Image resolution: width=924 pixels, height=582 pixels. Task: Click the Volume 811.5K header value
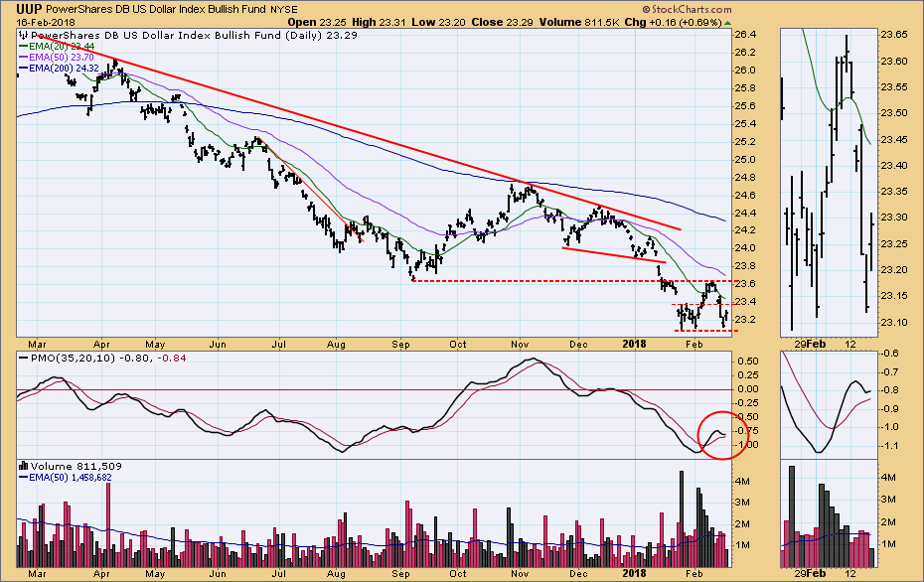578,23
